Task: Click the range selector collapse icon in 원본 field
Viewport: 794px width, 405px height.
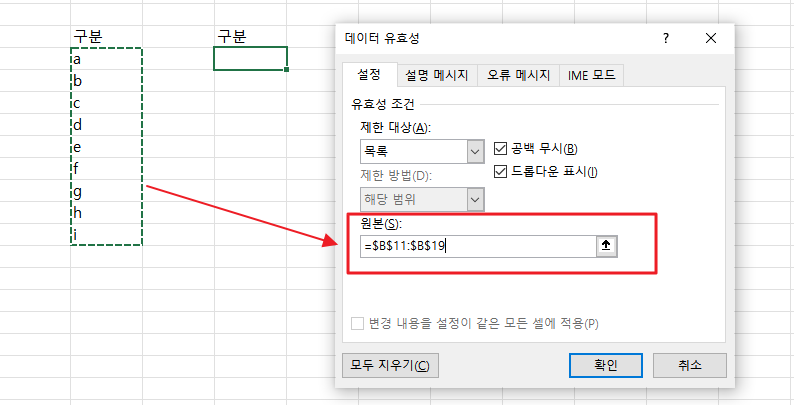Action: click(x=606, y=246)
